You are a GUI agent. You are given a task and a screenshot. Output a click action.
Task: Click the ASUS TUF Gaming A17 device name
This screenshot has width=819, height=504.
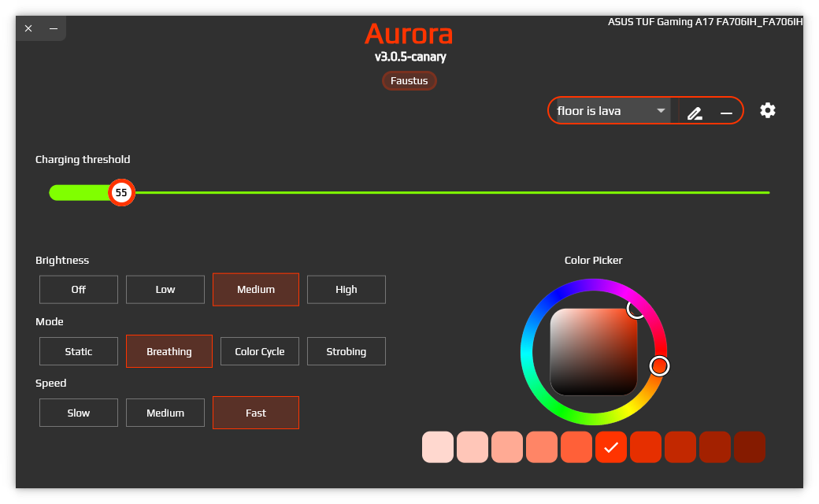coord(705,22)
